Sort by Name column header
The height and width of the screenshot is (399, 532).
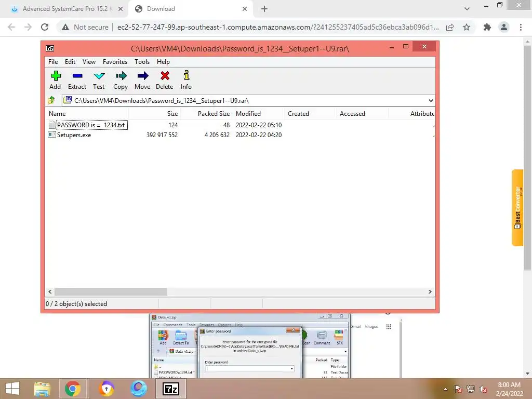point(87,114)
